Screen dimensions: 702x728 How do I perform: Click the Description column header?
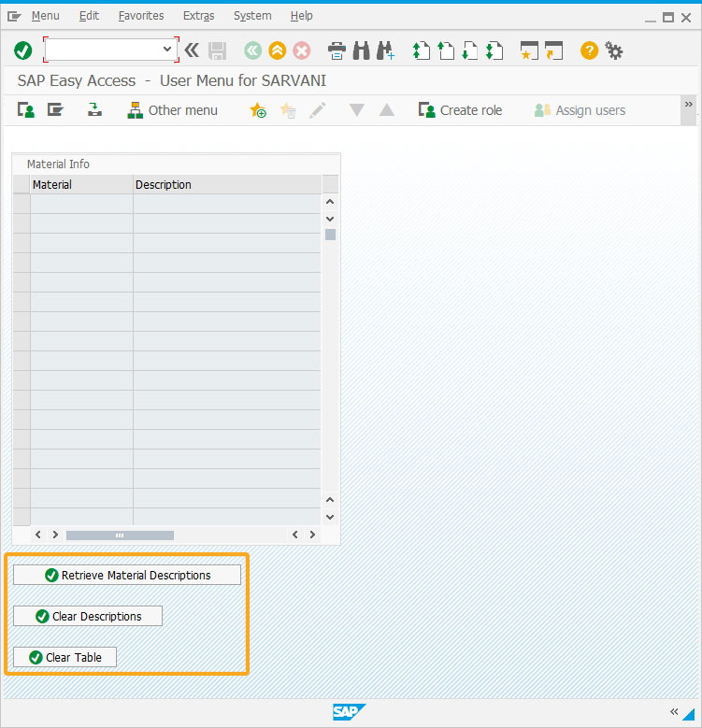point(227,184)
